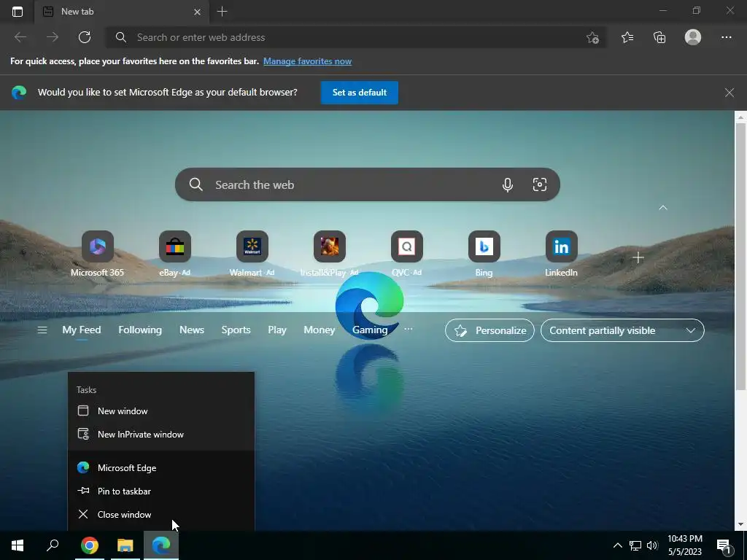747x560 pixels.
Task: Show hidden system tray icons
Action: tap(617, 545)
